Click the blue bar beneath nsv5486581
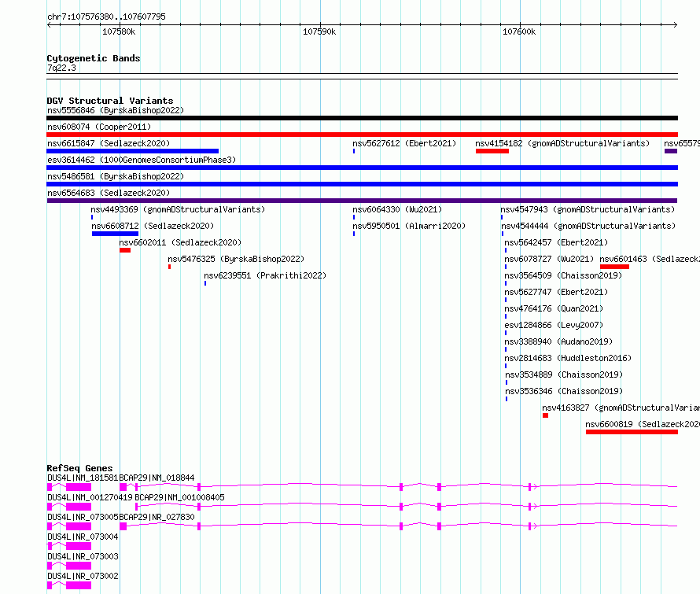700x594 pixels. point(362,184)
